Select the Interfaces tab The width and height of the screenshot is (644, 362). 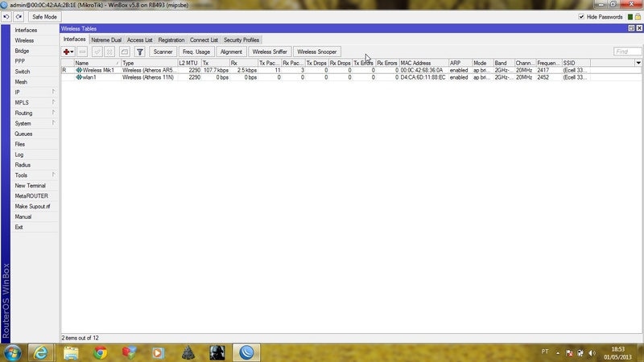point(74,39)
